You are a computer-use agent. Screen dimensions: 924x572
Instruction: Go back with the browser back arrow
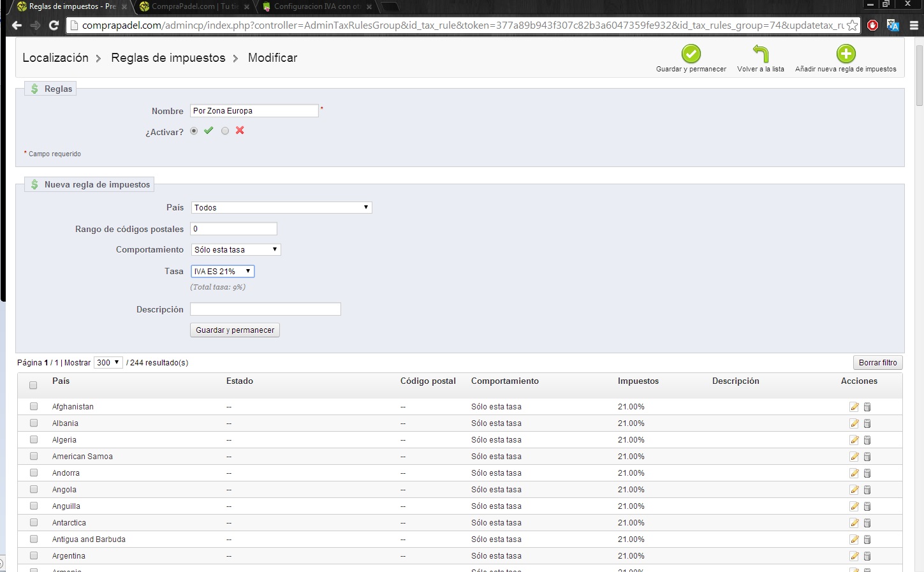tap(17, 26)
